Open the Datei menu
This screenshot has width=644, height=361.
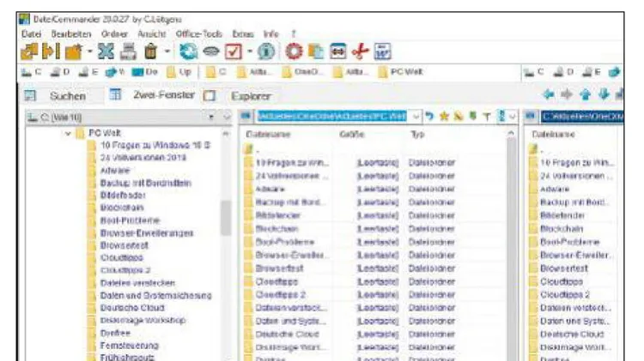(x=31, y=34)
